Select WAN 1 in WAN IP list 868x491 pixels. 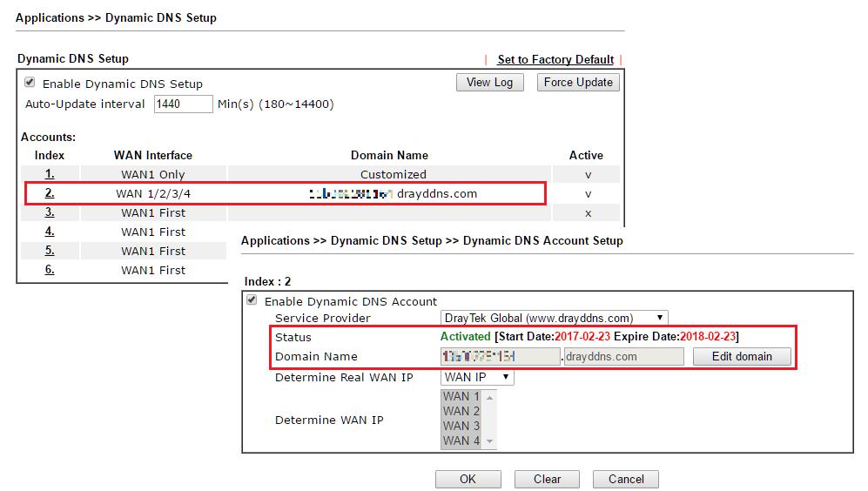461,397
